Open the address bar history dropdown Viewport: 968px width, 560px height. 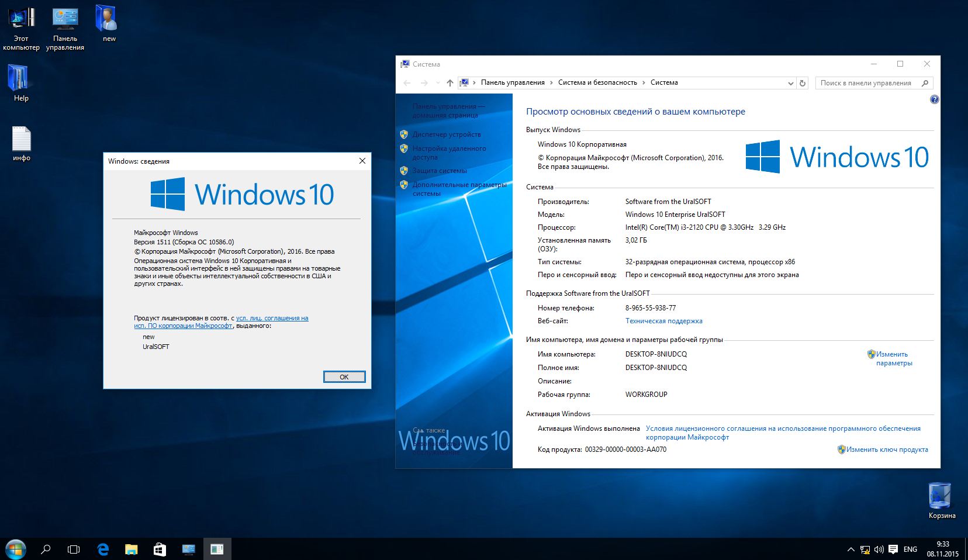[x=790, y=83]
